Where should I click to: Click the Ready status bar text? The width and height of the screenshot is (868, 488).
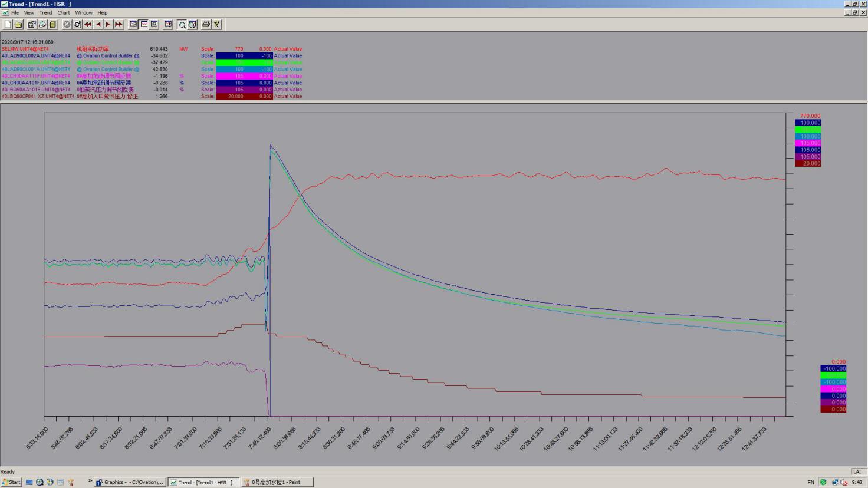coord(8,471)
